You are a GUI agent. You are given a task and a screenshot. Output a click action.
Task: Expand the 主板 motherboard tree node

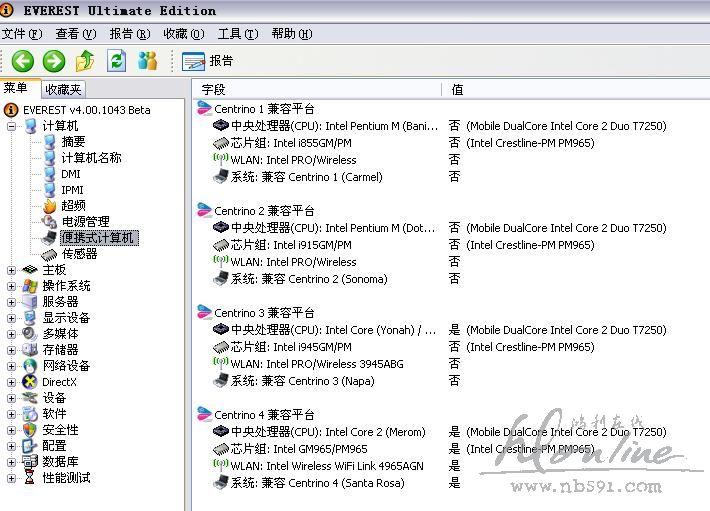11,270
